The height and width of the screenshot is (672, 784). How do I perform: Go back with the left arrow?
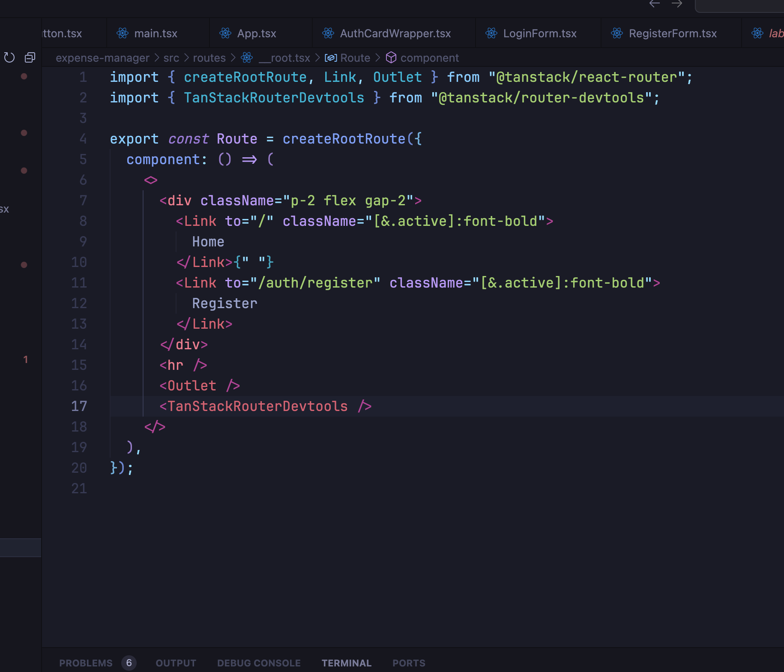click(x=655, y=4)
